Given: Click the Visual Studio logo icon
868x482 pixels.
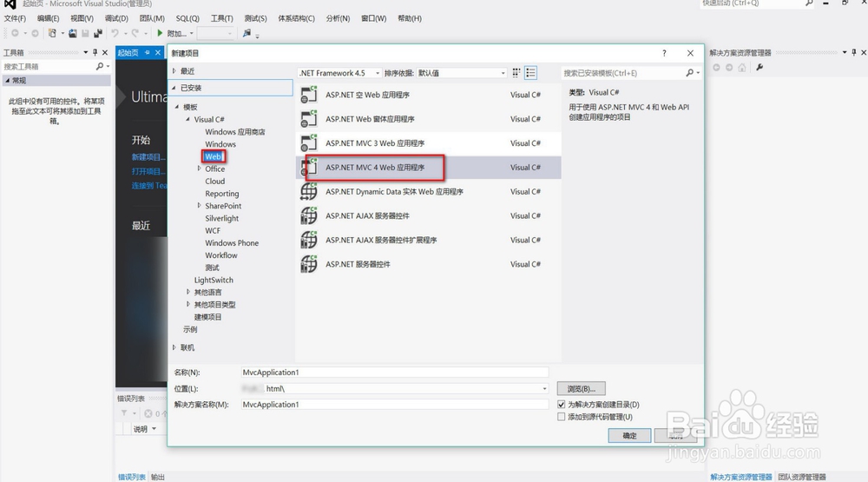Looking at the screenshot, I should coord(10,3).
